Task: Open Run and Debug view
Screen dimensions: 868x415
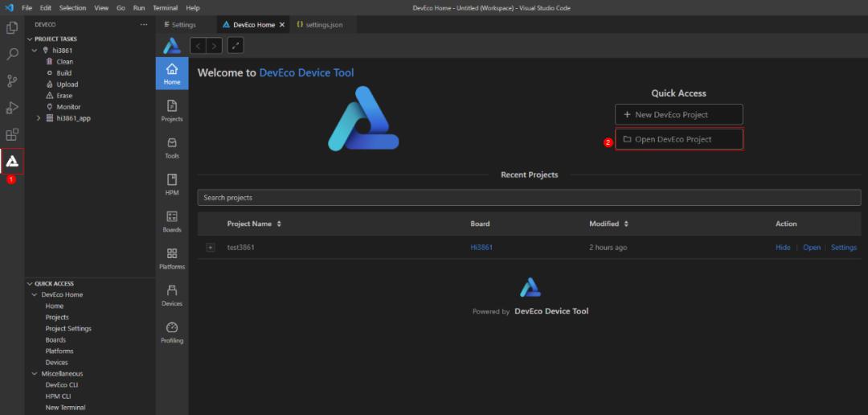Action: 11,108
